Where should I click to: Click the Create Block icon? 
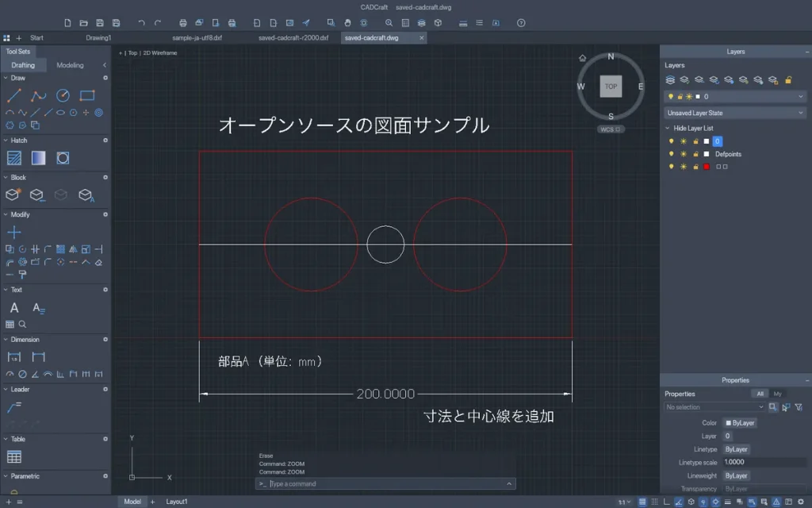(13, 194)
